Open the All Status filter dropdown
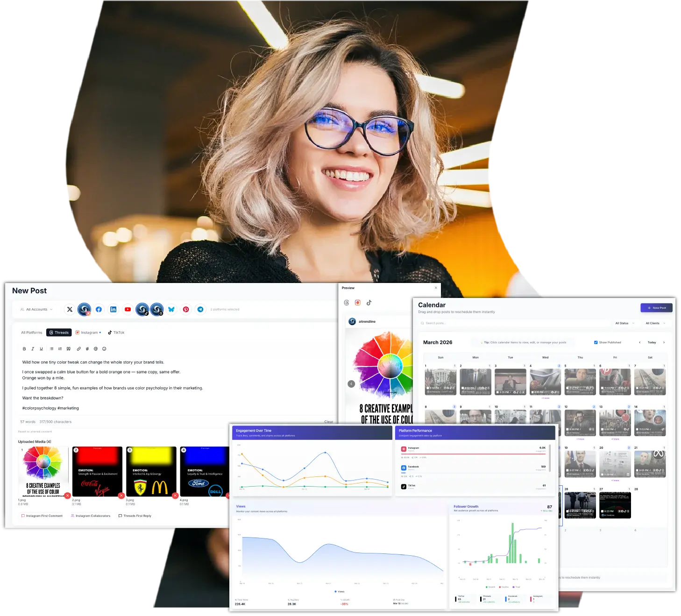This screenshot has height=616, width=681. click(624, 323)
